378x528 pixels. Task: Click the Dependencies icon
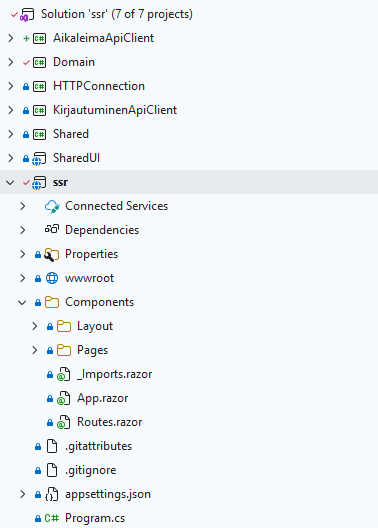point(52,230)
